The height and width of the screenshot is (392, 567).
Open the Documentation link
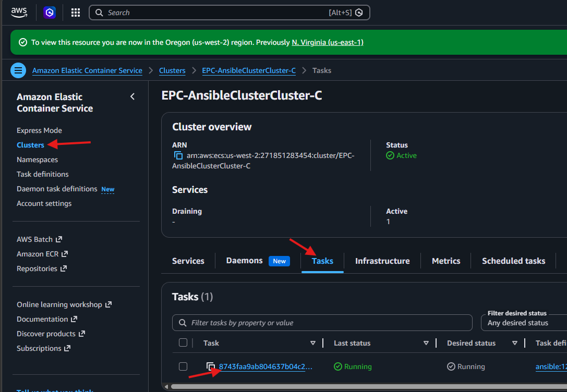[x=42, y=319]
